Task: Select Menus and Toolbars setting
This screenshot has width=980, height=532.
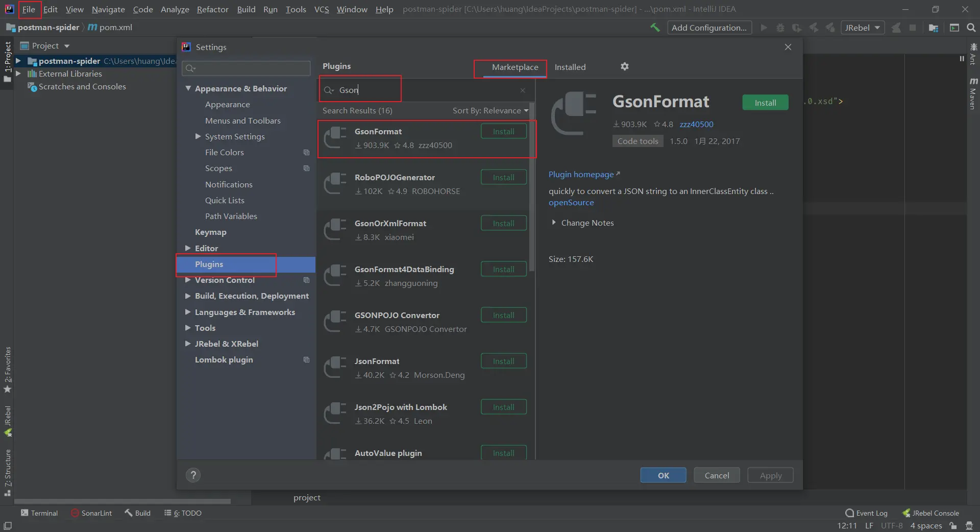Action: tap(243, 120)
